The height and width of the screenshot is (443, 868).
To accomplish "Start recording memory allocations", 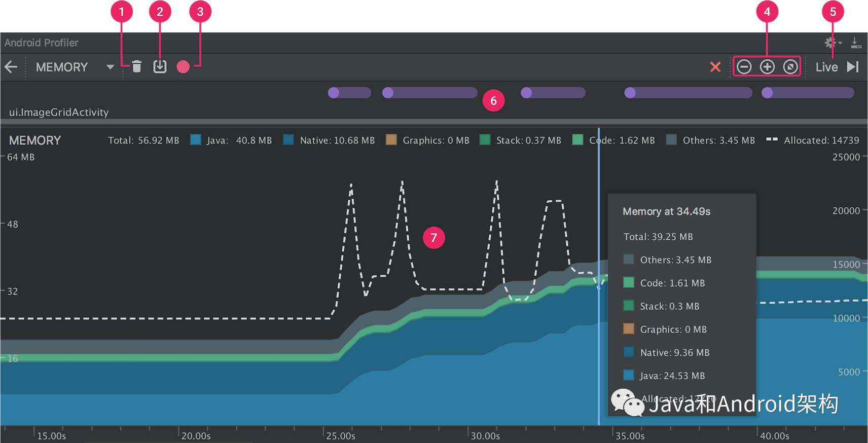I will (183, 67).
